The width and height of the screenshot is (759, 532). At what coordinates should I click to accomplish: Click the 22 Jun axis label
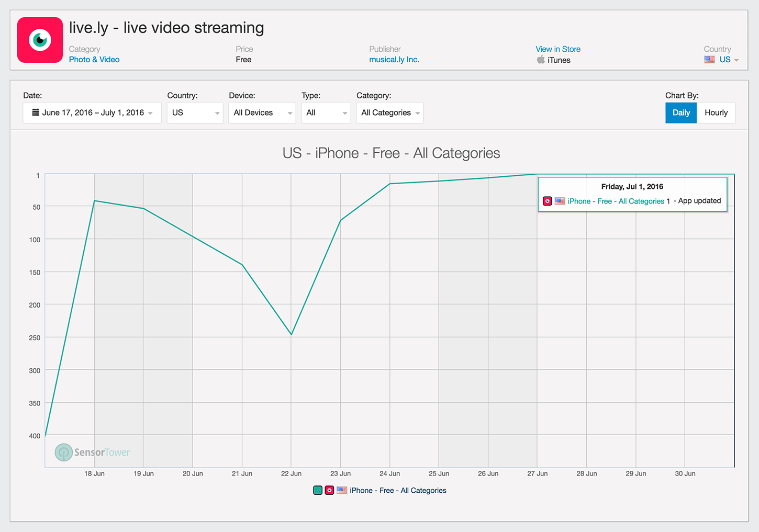(291, 473)
